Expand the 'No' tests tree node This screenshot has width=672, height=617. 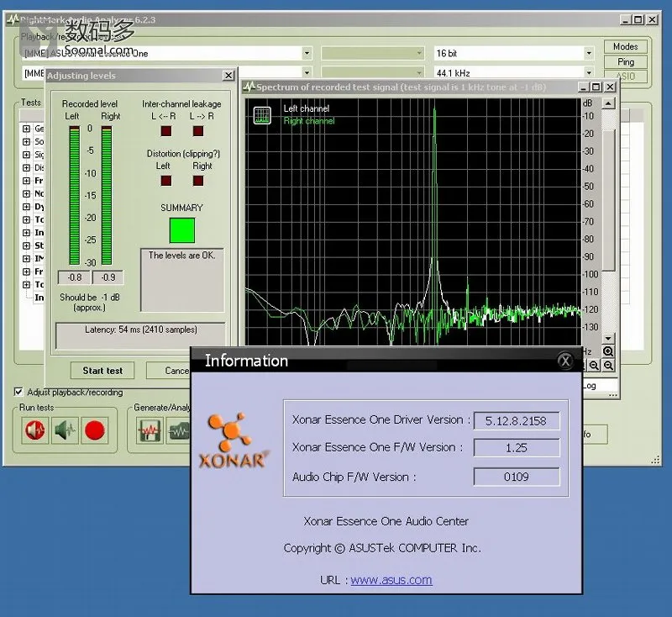tap(27, 194)
